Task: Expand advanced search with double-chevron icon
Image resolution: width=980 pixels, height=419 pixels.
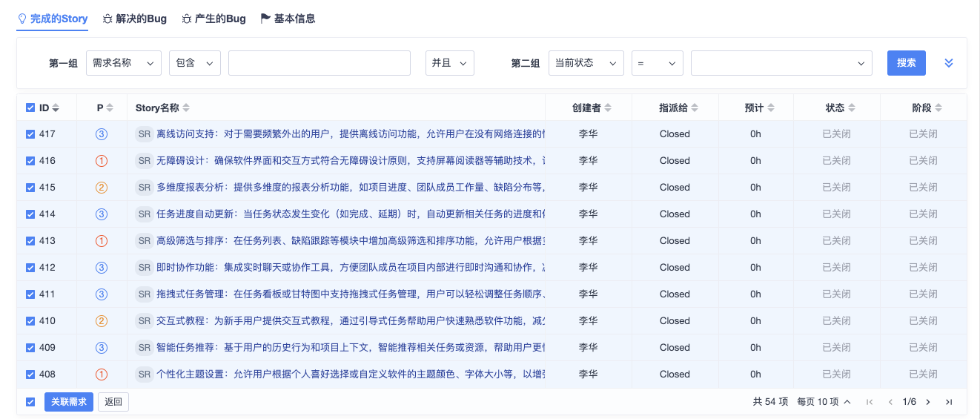Action: click(x=948, y=63)
